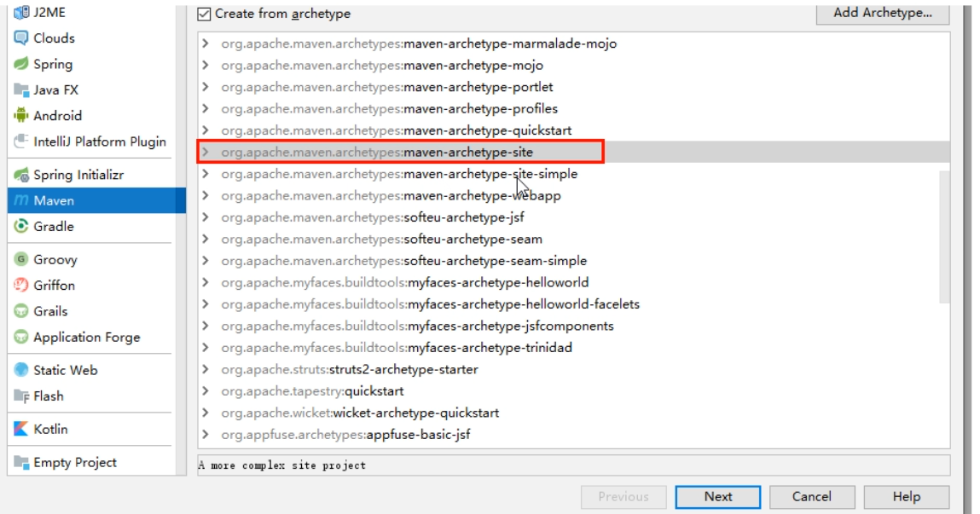Viewport: 980px width, 514px height.
Task: Expand appfuse-basic-jsf chevron
Action: pos(205,435)
